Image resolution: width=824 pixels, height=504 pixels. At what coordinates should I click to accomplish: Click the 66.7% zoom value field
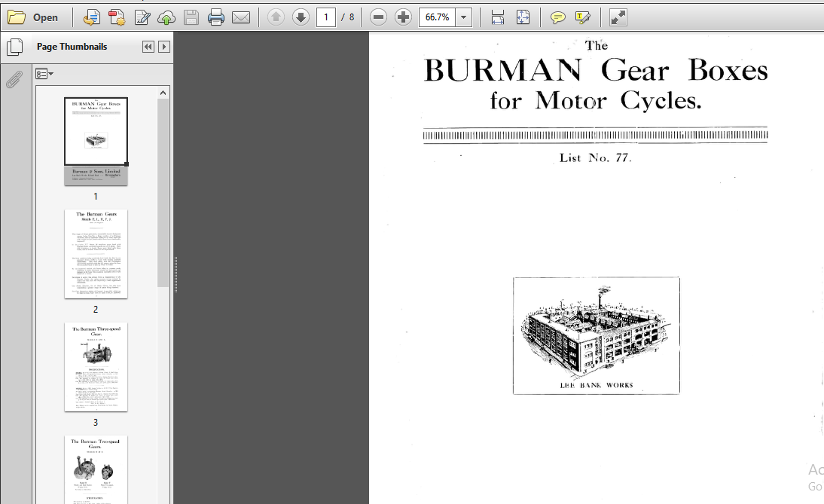pos(437,17)
